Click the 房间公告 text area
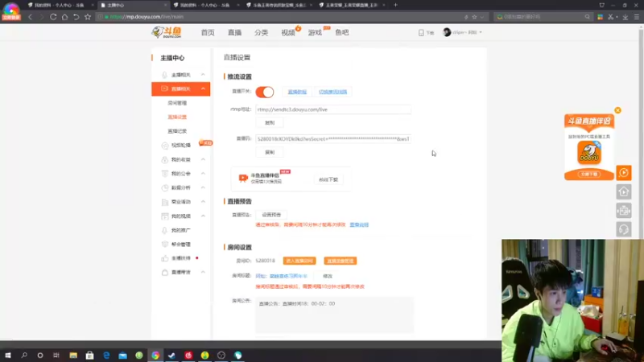The height and width of the screenshot is (362, 644). tap(334, 315)
